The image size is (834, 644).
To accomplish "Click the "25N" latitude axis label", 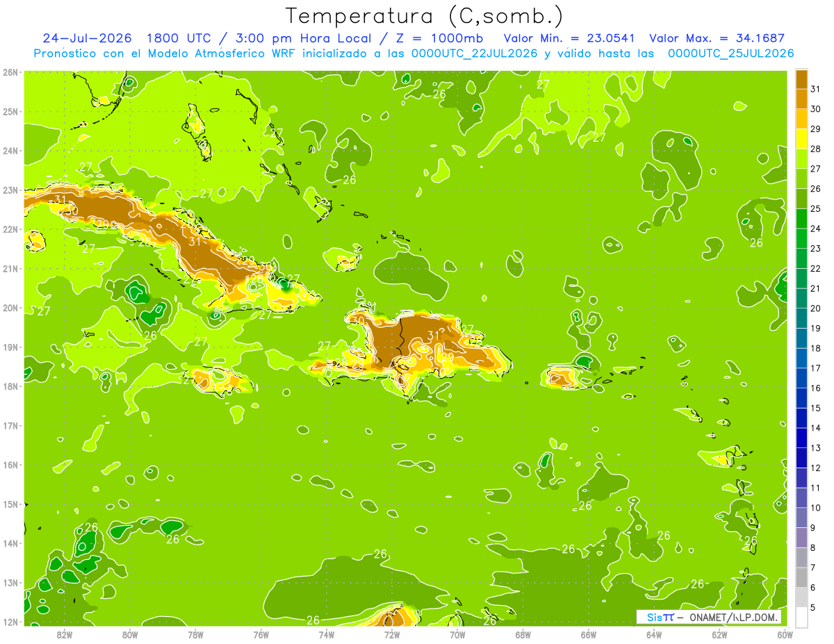I will point(10,111).
